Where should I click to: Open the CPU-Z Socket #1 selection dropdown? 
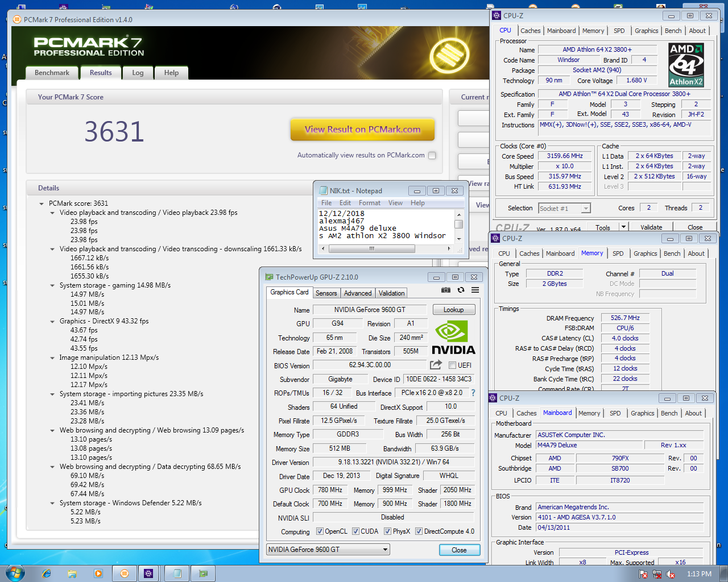(564, 209)
